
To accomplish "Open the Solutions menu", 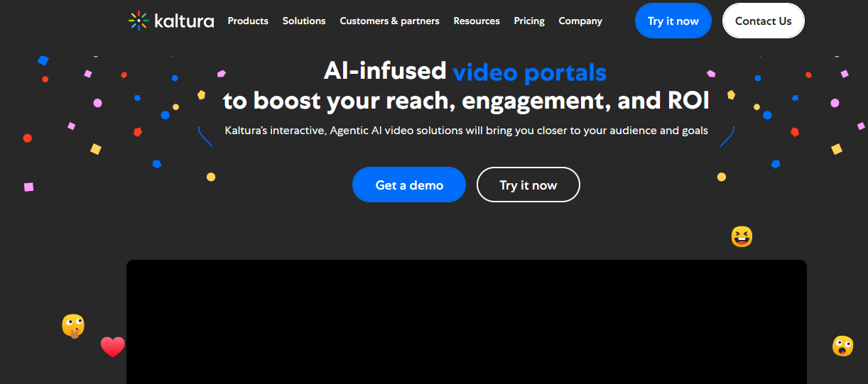I will (304, 21).
